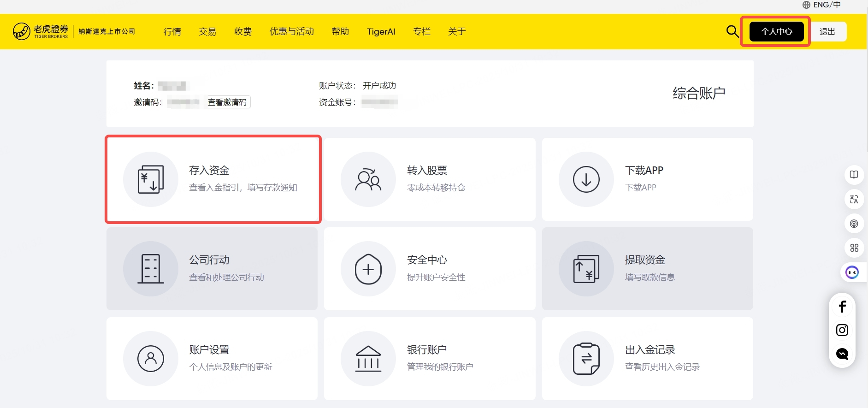868x408 pixels.
Task: Open the 出入金记录 card title
Action: [650, 350]
